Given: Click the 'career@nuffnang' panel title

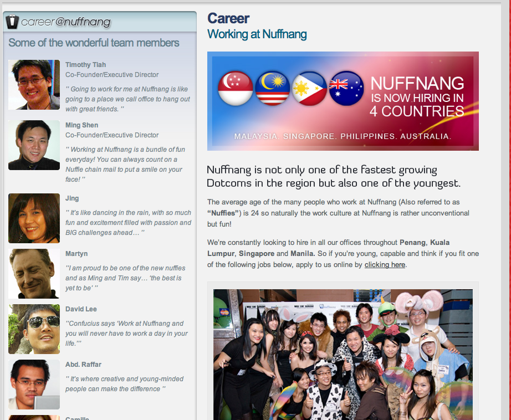Looking at the screenshot, I should point(66,22).
